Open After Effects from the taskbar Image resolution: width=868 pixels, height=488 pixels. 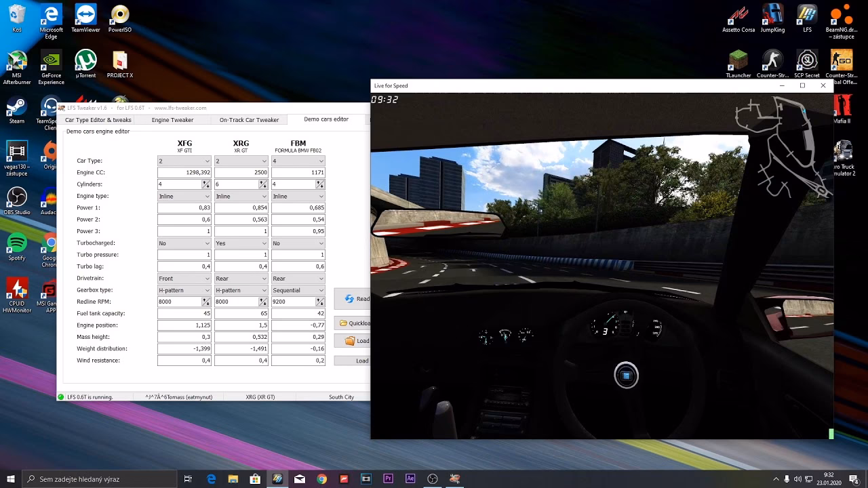pos(410,479)
